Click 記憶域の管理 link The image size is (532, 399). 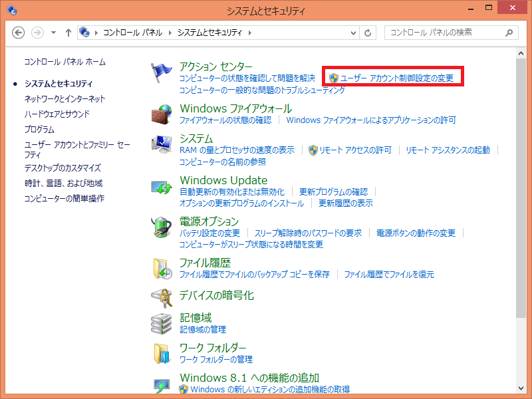[203, 329]
